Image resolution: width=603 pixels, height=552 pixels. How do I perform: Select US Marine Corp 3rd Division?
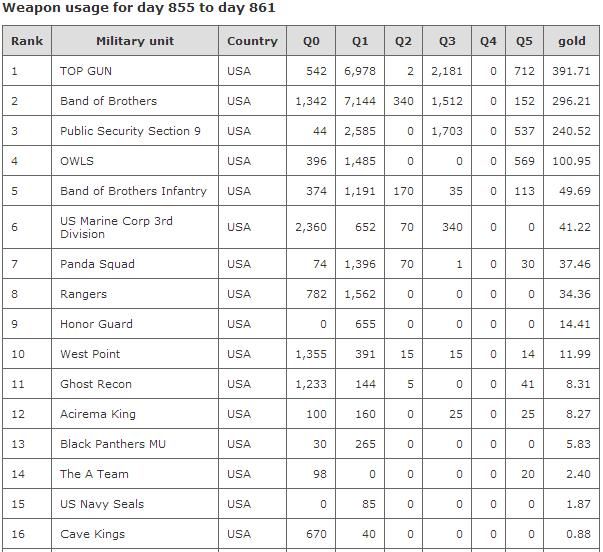click(x=116, y=227)
